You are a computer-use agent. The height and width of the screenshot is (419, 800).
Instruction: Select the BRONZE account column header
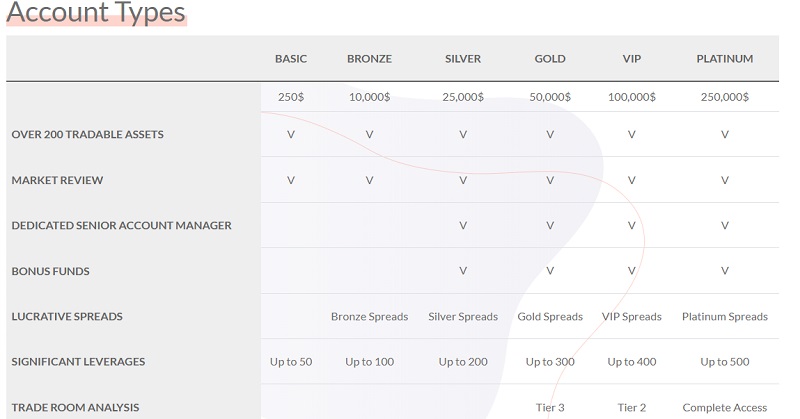tap(369, 59)
